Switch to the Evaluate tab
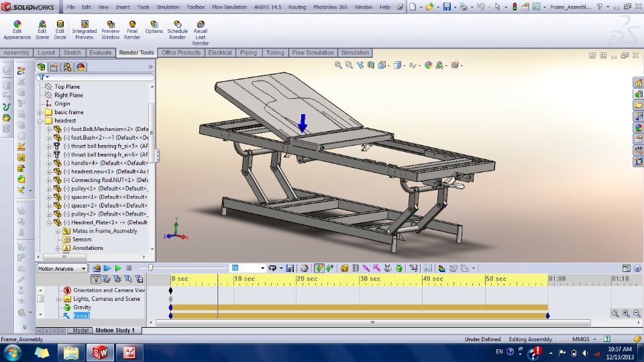Viewport: 644px width, 362px height. (x=100, y=52)
